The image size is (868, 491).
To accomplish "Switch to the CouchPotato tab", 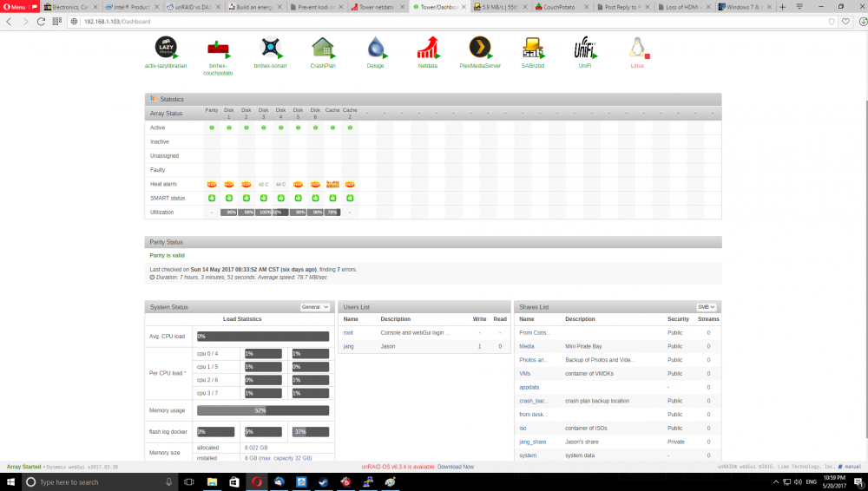I will point(562,7).
